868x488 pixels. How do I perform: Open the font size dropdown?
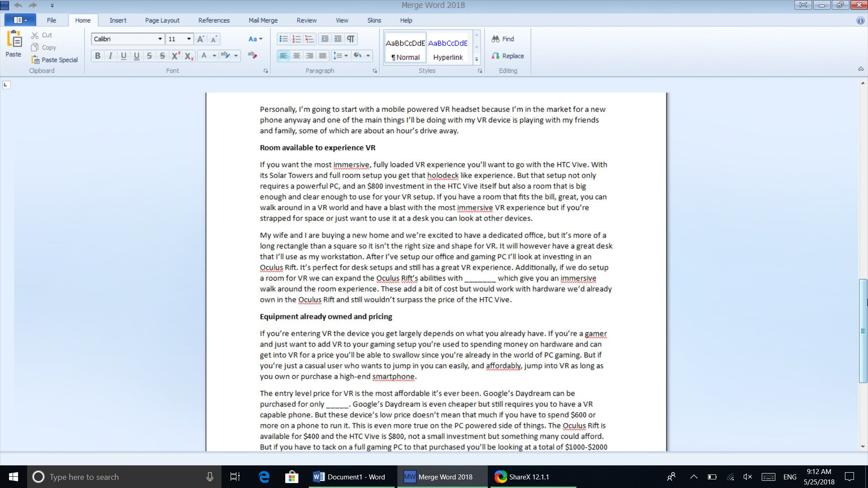189,39
